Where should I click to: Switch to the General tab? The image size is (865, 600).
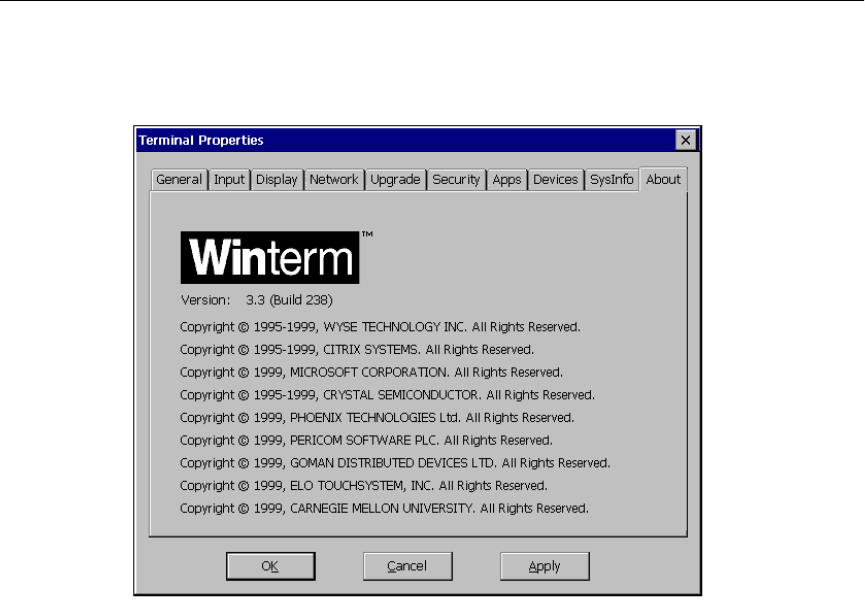click(x=179, y=180)
